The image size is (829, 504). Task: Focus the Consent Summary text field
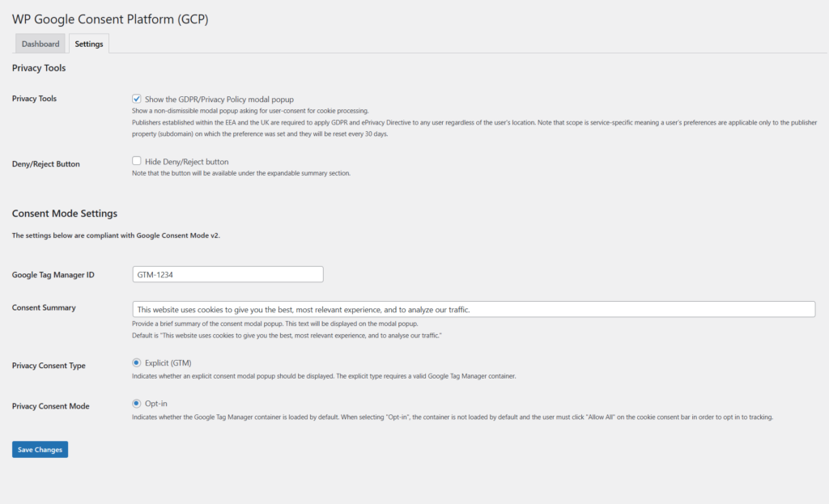[x=474, y=309]
